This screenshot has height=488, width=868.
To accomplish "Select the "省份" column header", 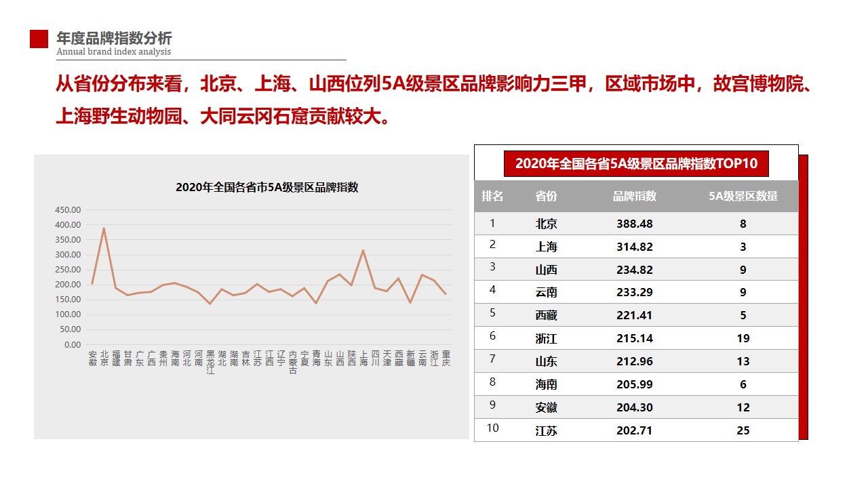I will [x=546, y=197].
